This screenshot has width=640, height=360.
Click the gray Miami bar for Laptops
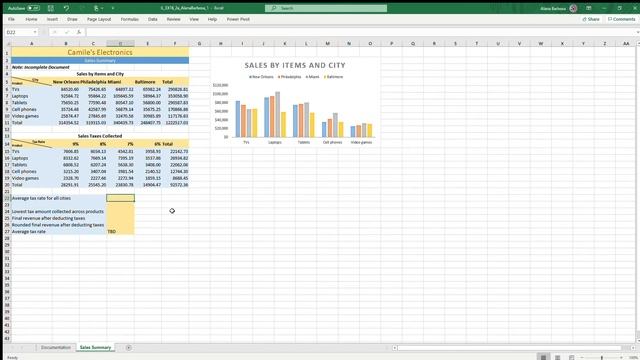[x=278, y=114]
